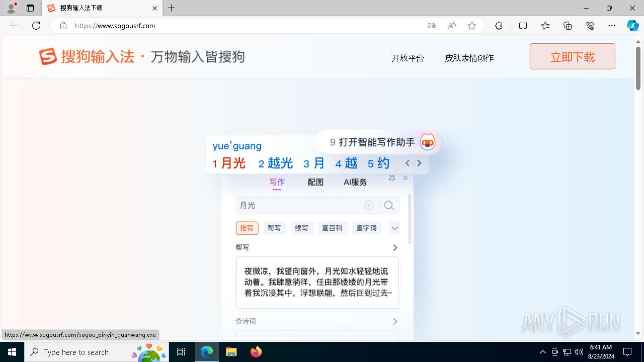This screenshot has height=362, width=644.
Task: View site information lock icon
Action: (x=63, y=26)
